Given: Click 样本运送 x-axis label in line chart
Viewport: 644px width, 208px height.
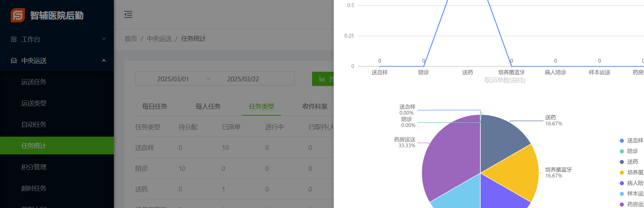Looking at the screenshot, I should click(x=600, y=72).
